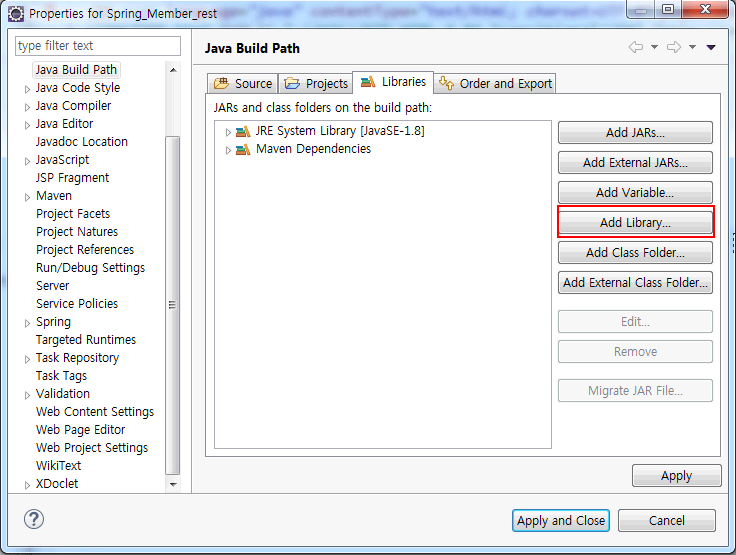Click Add Library button
Screen dimensions: 736x555
[635, 223]
